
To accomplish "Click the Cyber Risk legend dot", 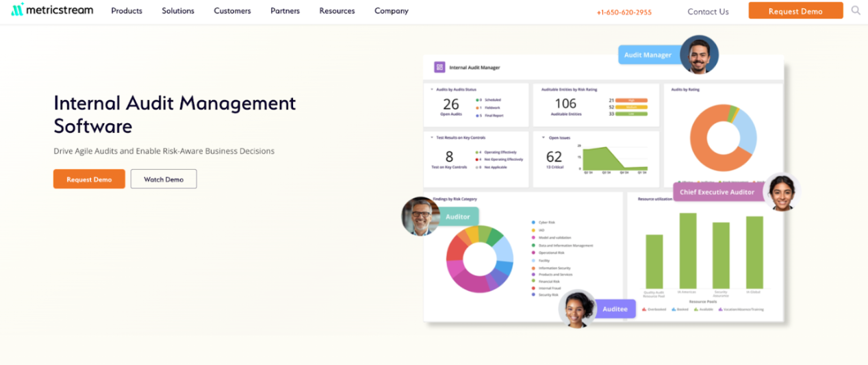I will [533, 223].
